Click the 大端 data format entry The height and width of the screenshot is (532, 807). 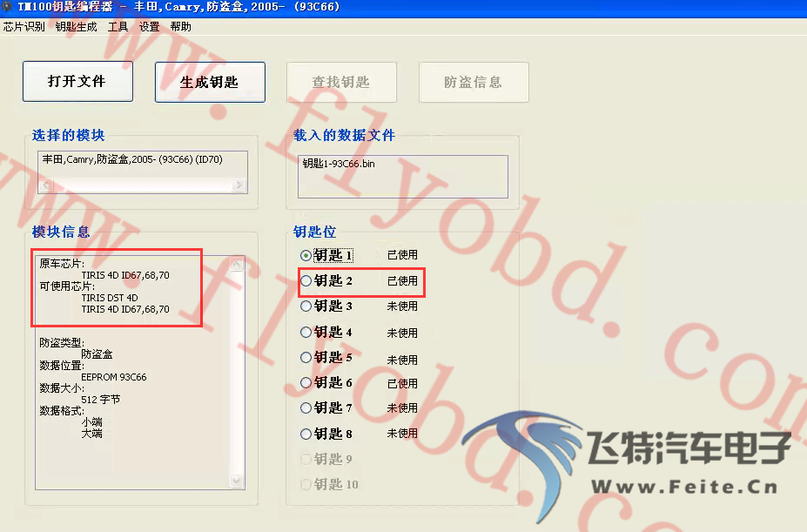click(91, 434)
